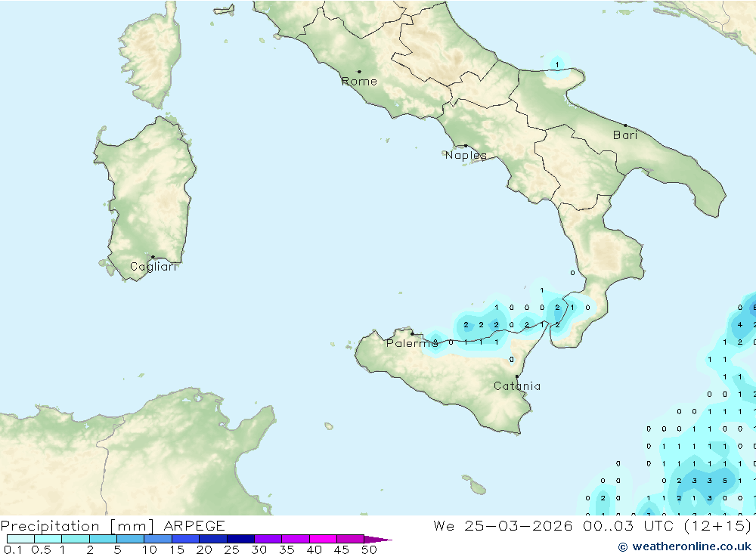Screen dimensions: 756x554
Task: Click the 5–10 mm blue legend swatch
Action: pos(130,540)
